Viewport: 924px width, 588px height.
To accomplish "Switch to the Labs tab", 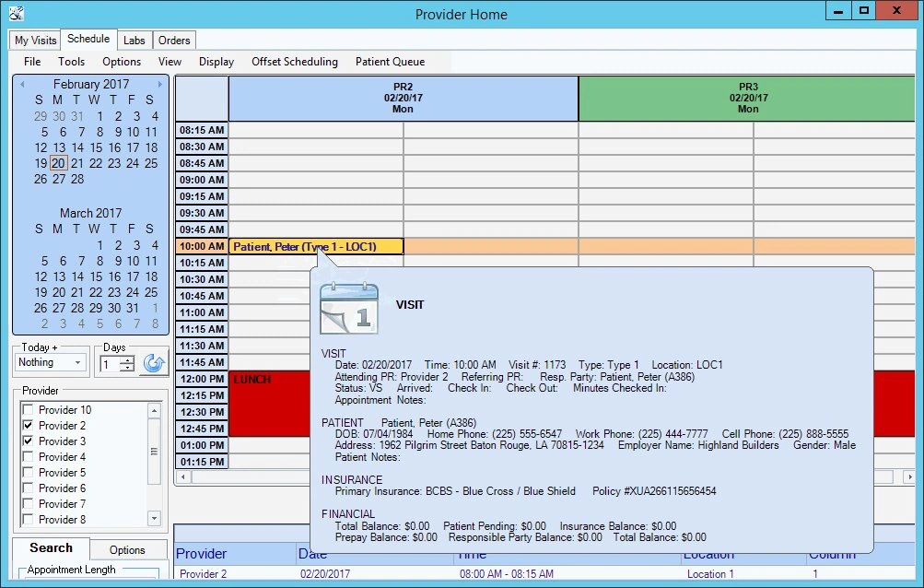I will [134, 40].
